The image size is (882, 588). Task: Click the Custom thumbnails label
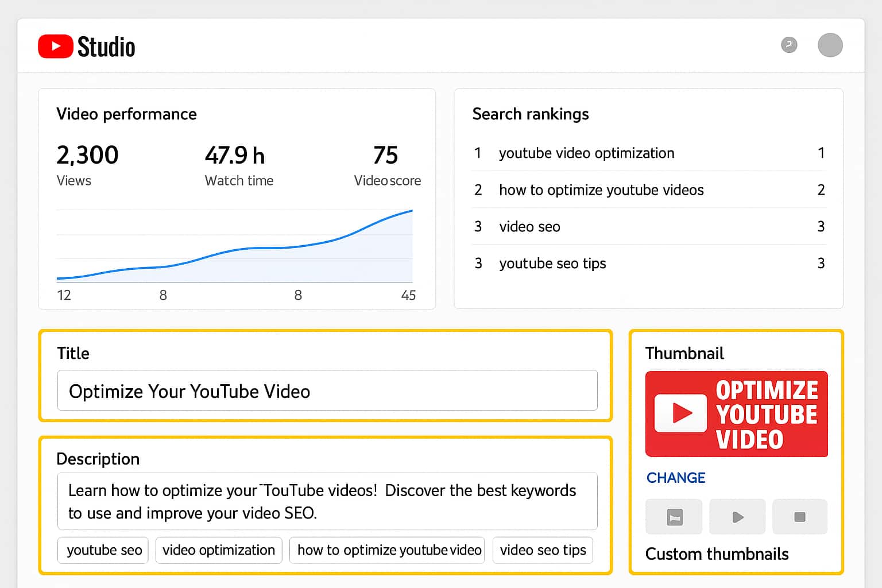(x=717, y=554)
